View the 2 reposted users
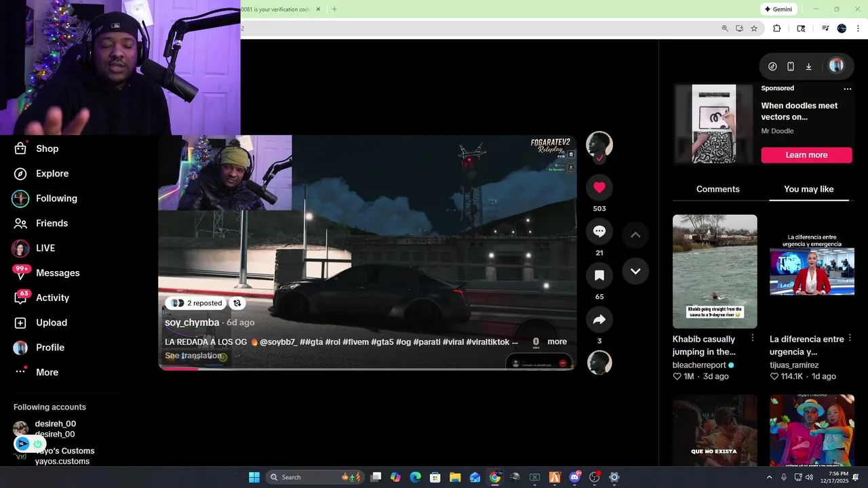868x488 pixels. [197, 303]
